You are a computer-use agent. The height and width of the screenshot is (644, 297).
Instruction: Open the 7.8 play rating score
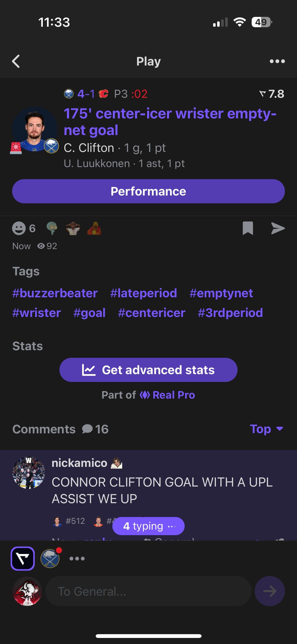pos(272,94)
